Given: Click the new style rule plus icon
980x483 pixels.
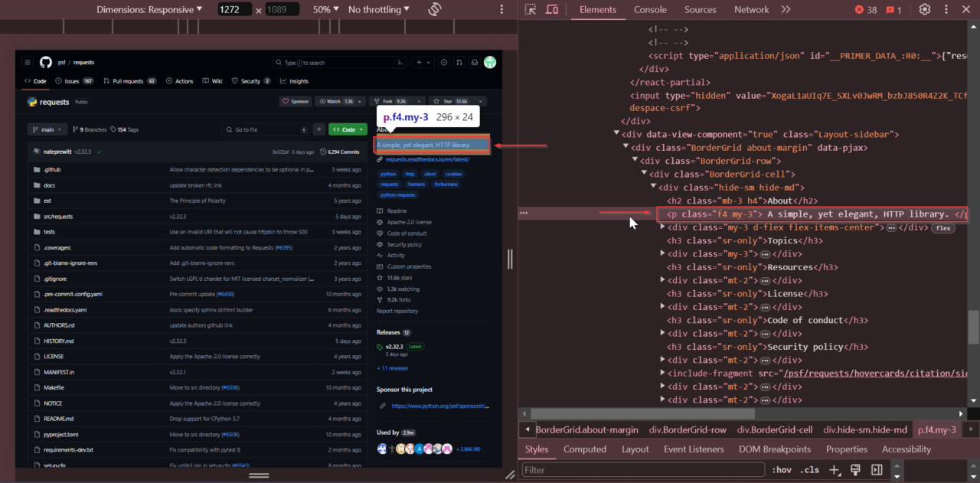Looking at the screenshot, I should click(x=835, y=470).
